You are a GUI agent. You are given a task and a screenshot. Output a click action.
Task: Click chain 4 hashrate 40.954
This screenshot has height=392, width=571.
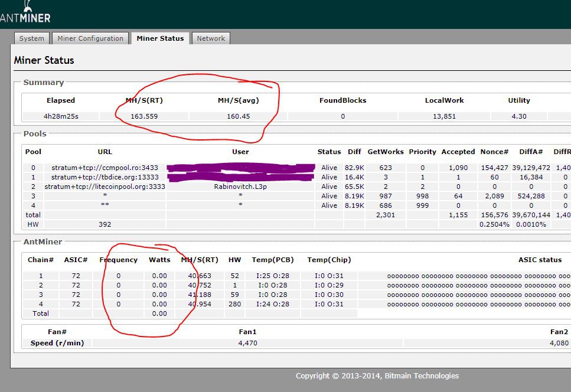click(x=200, y=304)
